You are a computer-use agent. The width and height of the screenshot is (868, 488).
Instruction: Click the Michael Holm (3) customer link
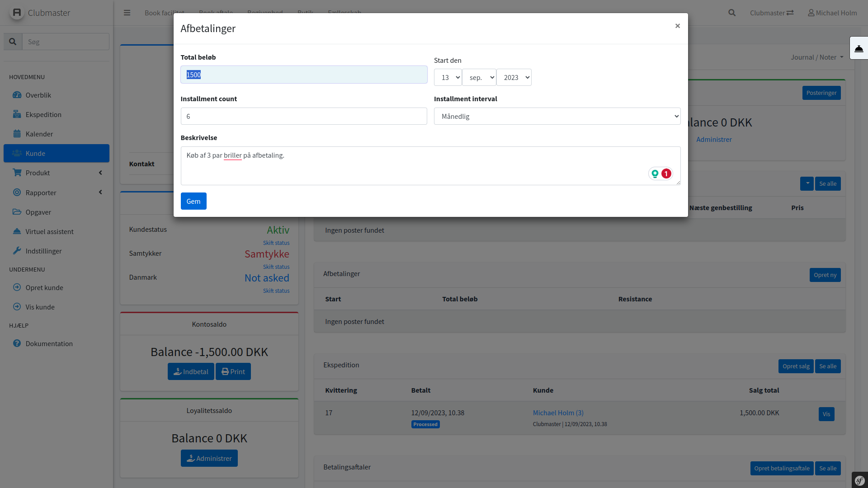(x=558, y=413)
